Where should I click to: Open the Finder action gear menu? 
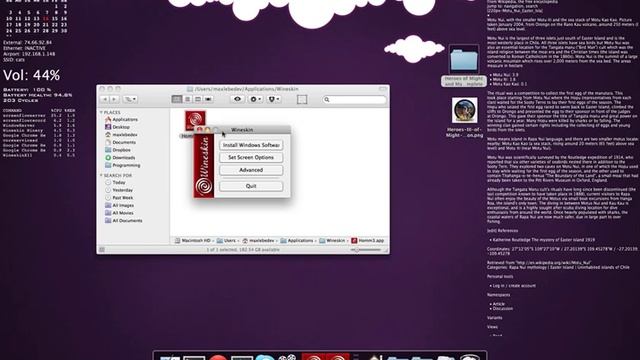click(256, 99)
